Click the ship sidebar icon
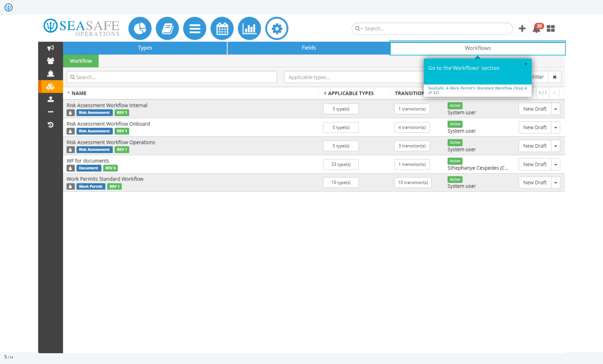The height and width of the screenshot is (364, 603). click(x=51, y=73)
